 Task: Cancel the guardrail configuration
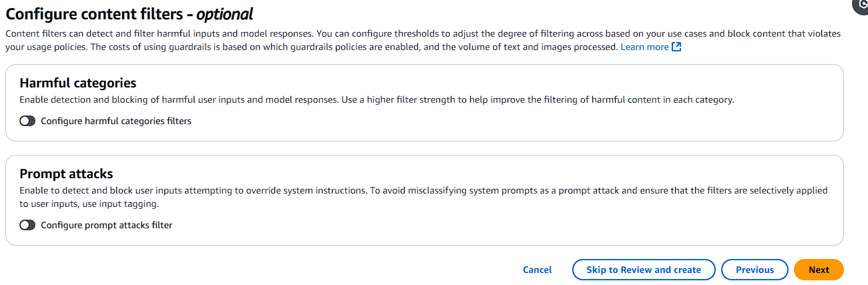coord(537,270)
